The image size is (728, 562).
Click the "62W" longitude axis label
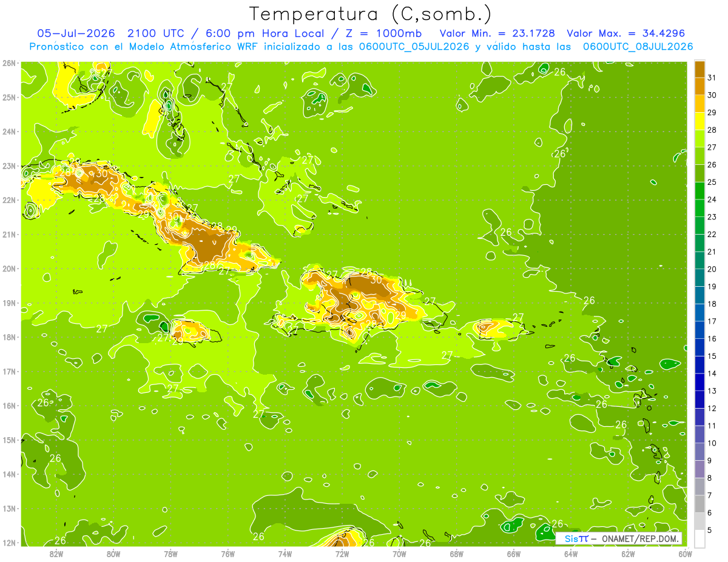click(629, 554)
